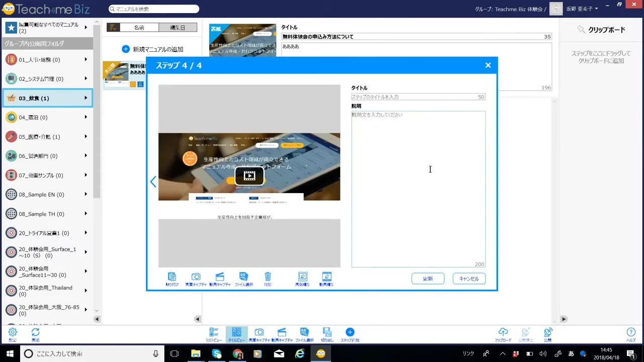Screen dimensions: 644x362
Task: Go to the previous step with the left arrow
Action: point(153,182)
